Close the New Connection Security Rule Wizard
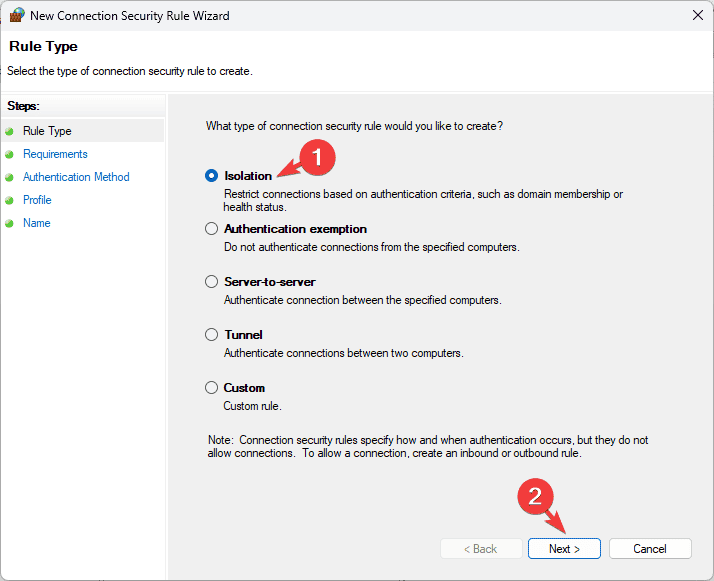This screenshot has width=714, height=581. pyautogui.click(x=698, y=15)
